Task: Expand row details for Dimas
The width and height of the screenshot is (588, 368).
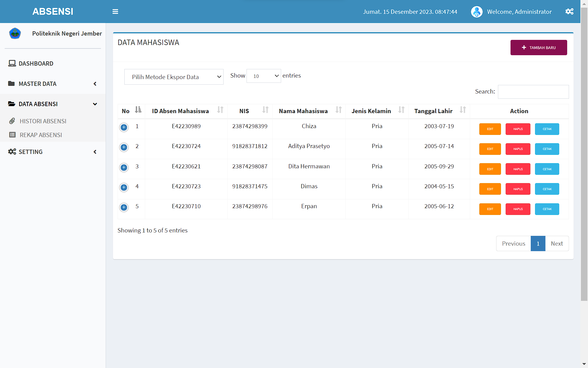Action: [x=124, y=187]
